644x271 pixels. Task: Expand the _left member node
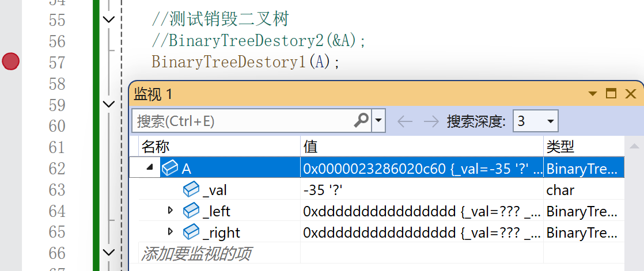point(171,211)
